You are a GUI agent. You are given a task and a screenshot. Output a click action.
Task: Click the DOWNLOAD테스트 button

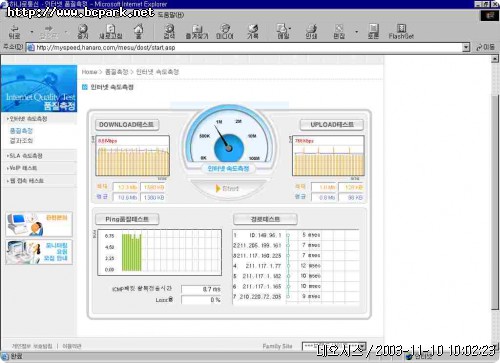(x=127, y=125)
